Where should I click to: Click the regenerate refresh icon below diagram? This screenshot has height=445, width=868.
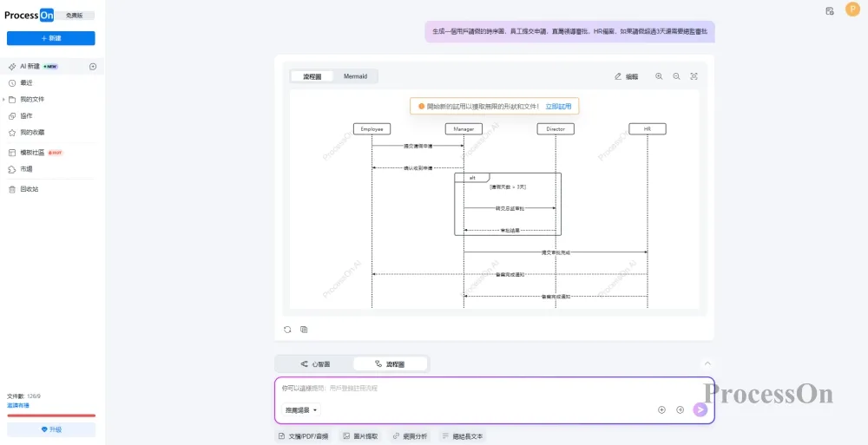click(x=287, y=330)
